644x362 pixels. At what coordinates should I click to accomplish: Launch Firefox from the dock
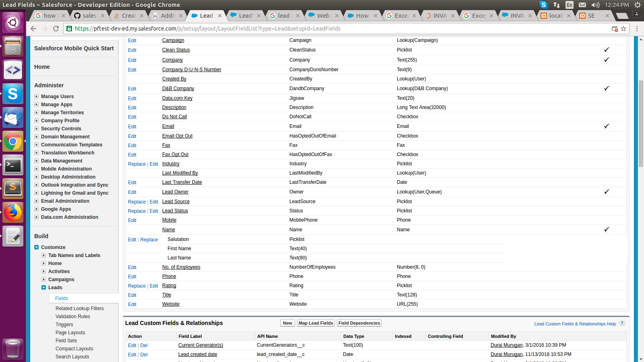(x=13, y=212)
